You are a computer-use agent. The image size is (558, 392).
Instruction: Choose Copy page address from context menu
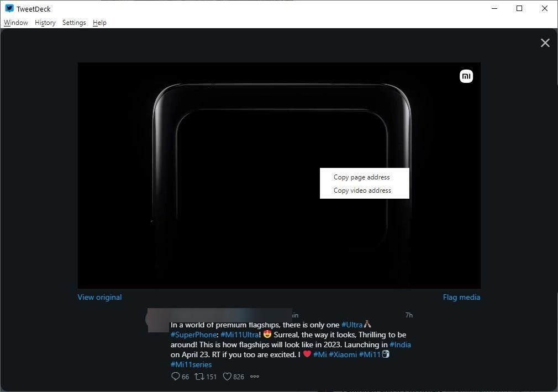click(365, 177)
